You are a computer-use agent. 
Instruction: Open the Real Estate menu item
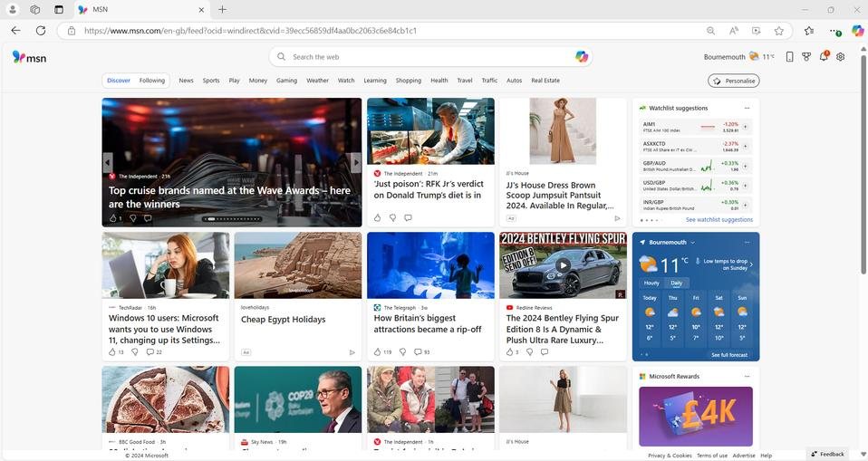[545, 81]
